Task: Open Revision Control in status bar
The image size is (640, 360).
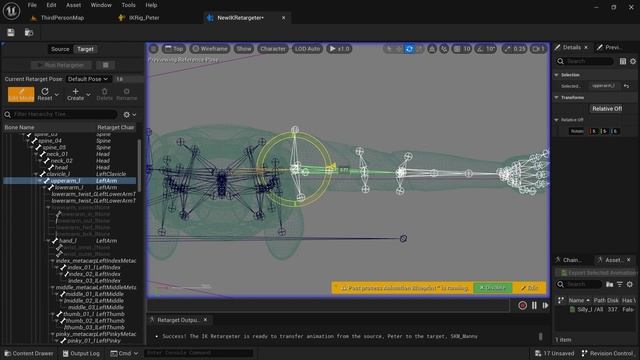Action: coord(607,353)
